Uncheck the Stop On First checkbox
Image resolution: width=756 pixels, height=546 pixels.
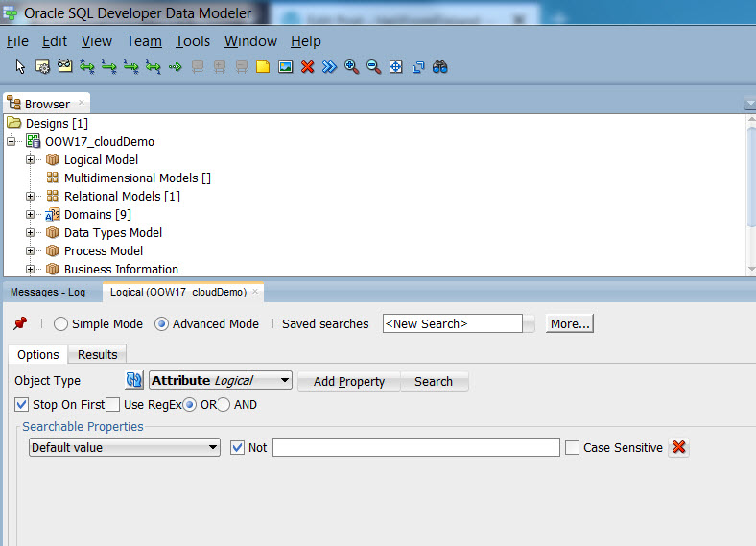coord(22,405)
